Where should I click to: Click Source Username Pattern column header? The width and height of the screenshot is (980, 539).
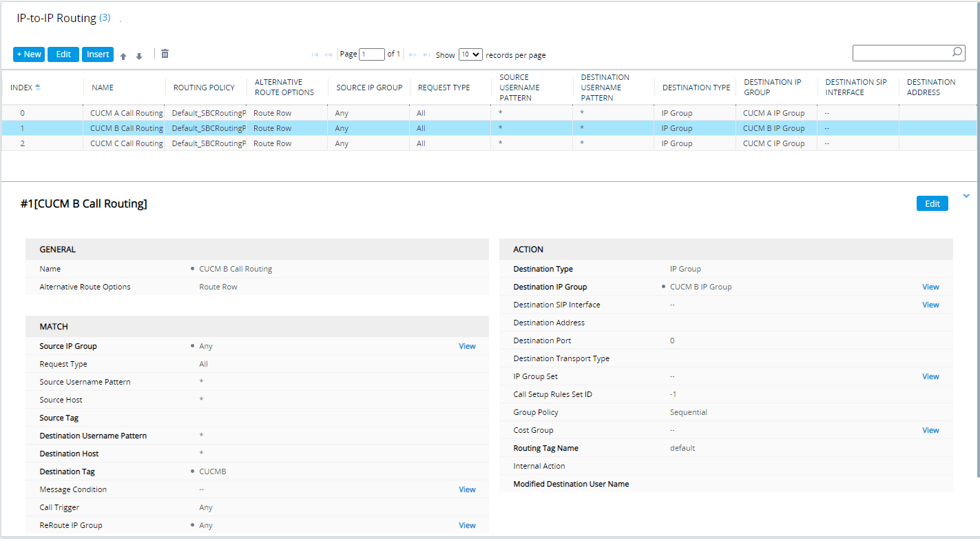[519, 87]
